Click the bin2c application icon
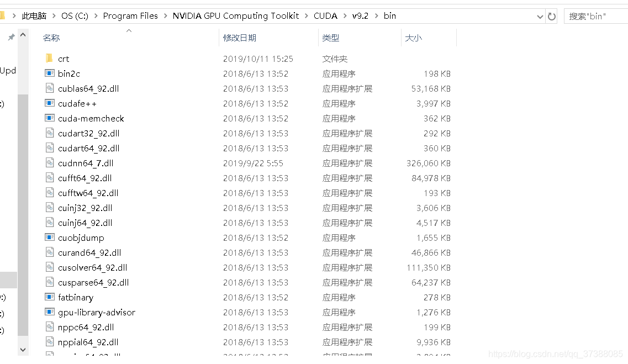Viewport: 628px width, 364px height. (x=49, y=73)
